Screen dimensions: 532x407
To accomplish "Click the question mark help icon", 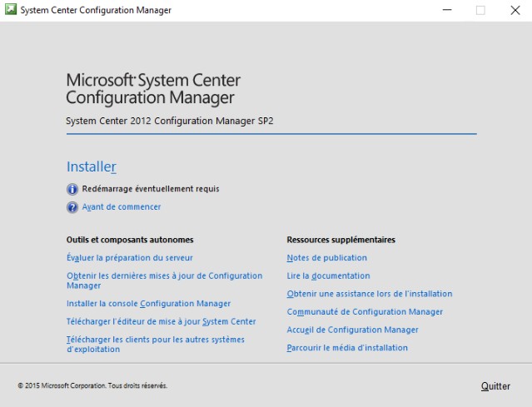I will [72, 207].
